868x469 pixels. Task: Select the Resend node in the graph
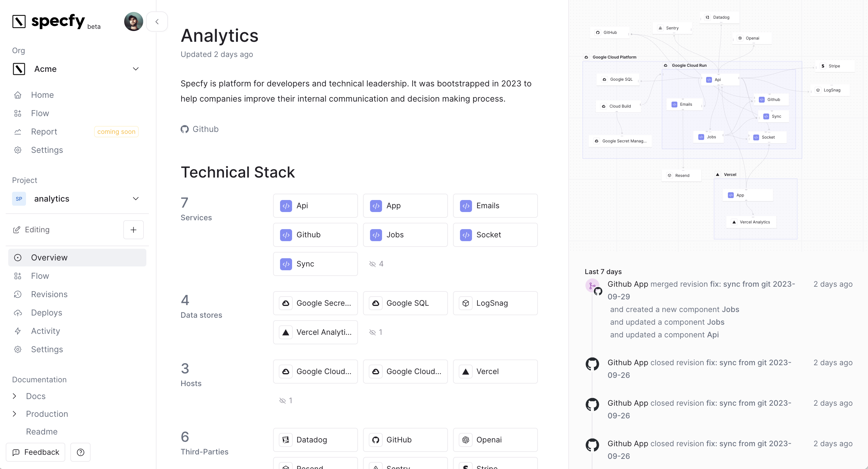[x=682, y=175]
